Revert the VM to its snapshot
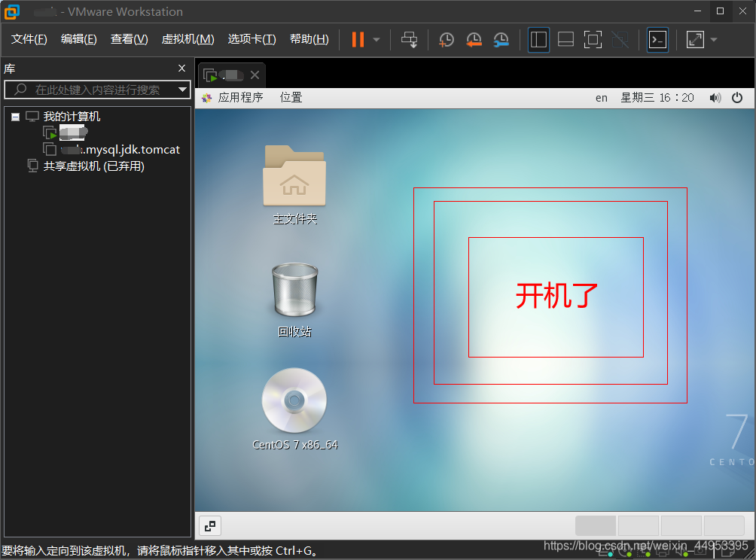This screenshot has width=756, height=560. pyautogui.click(x=473, y=39)
